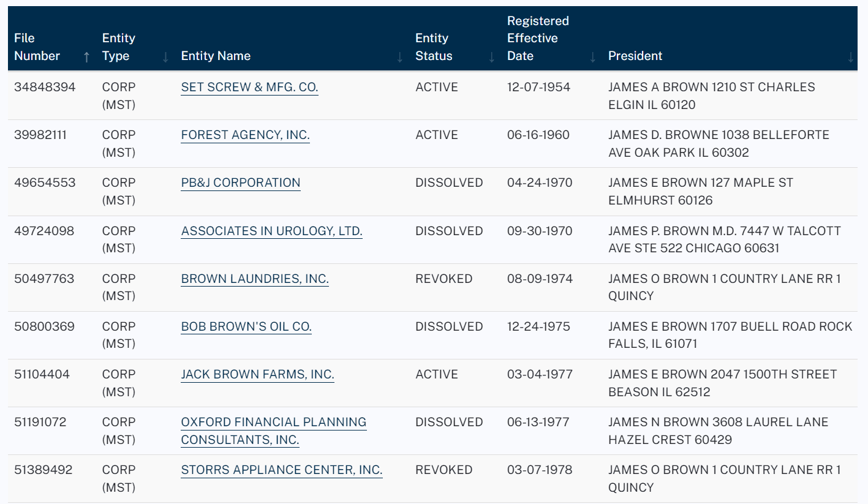The height and width of the screenshot is (504, 868).
Task: Open STORRS APPLIANCE CENTER, INC. details
Action: click(x=281, y=470)
